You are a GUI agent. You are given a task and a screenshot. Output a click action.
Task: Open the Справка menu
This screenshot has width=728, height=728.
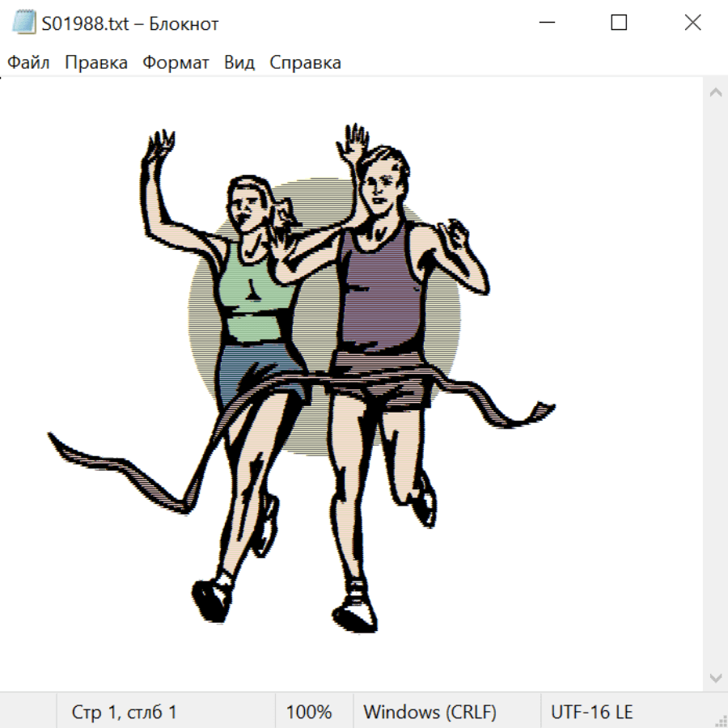pyautogui.click(x=305, y=63)
